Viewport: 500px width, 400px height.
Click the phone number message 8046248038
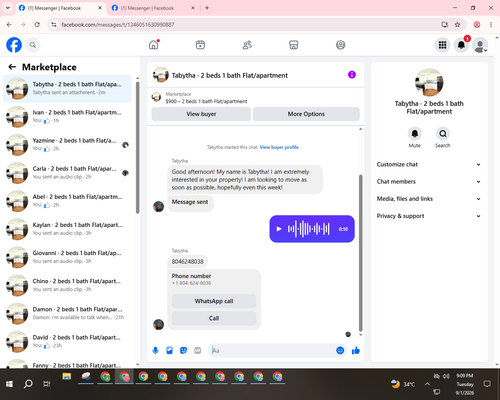[187, 262]
